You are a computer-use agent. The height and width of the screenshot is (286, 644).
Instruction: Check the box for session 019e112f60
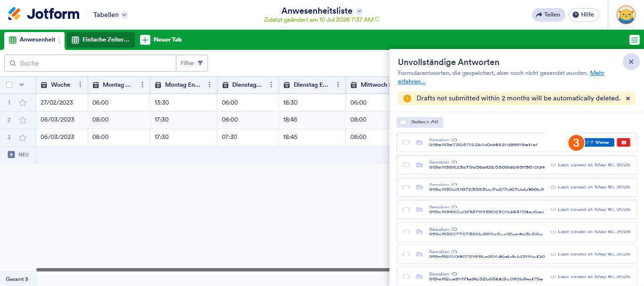coord(406,254)
